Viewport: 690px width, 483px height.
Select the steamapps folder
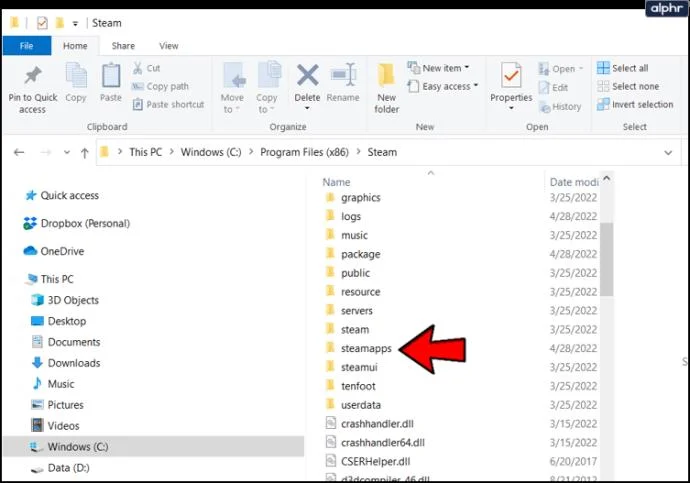pyautogui.click(x=358, y=348)
